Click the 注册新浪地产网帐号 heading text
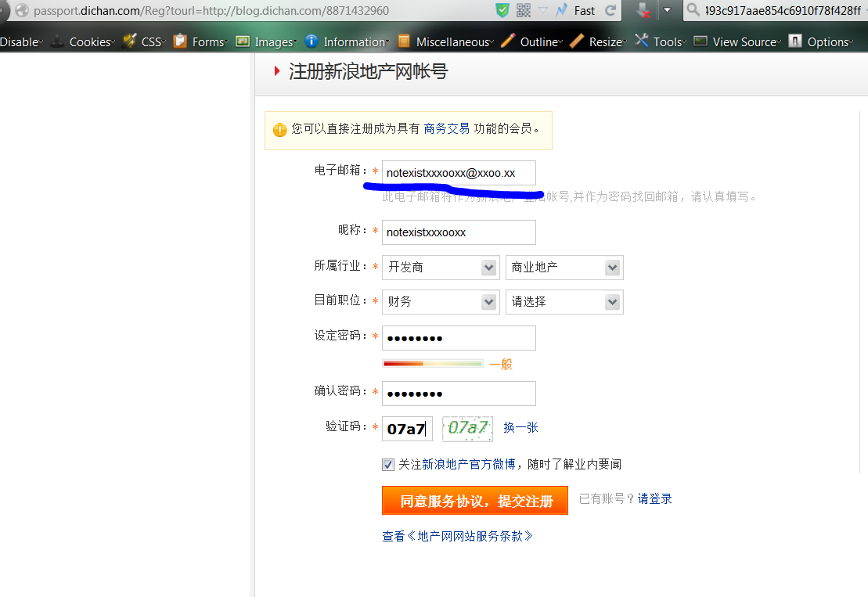Image resolution: width=868 pixels, height=597 pixels. point(368,71)
